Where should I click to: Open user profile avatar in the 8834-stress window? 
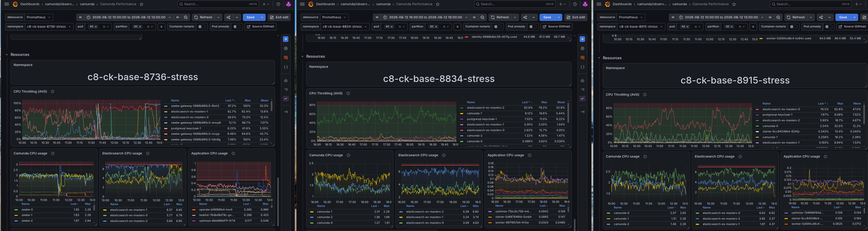pyautogui.click(x=585, y=4)
